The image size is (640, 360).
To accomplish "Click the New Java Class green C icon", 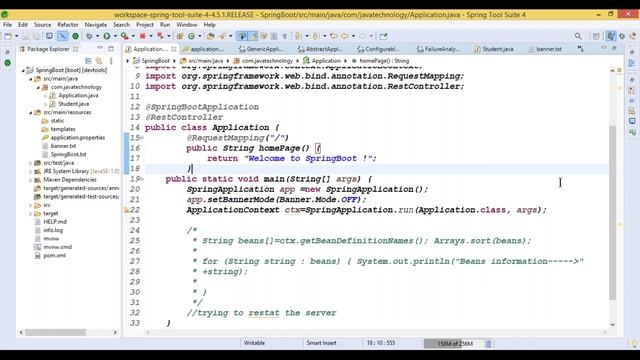I will point(191,36).
